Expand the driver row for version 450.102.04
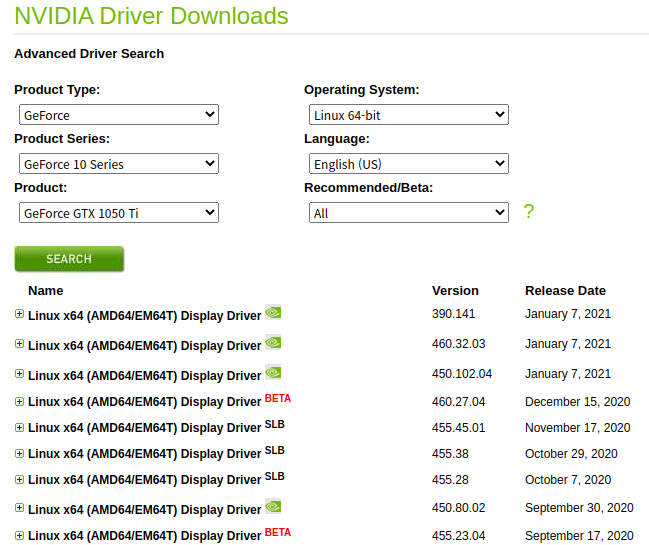Screen dimensions: 649x545 19,374
